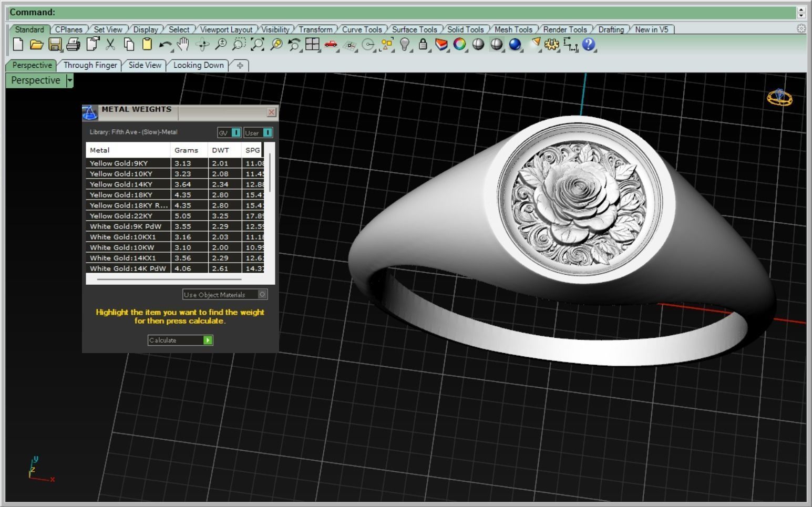Open the blue question mark help icon
812x507 pixels.
[589, 45]
